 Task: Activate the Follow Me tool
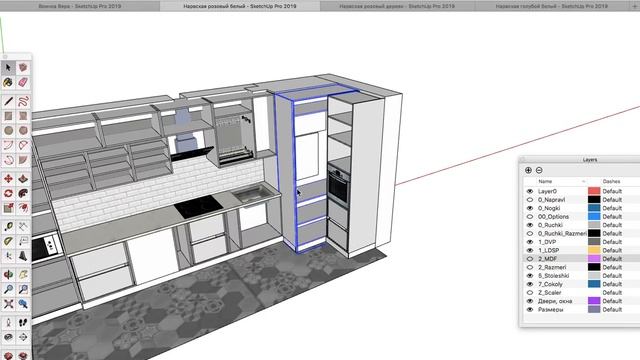pyautogui.click(x=23, y=193)
